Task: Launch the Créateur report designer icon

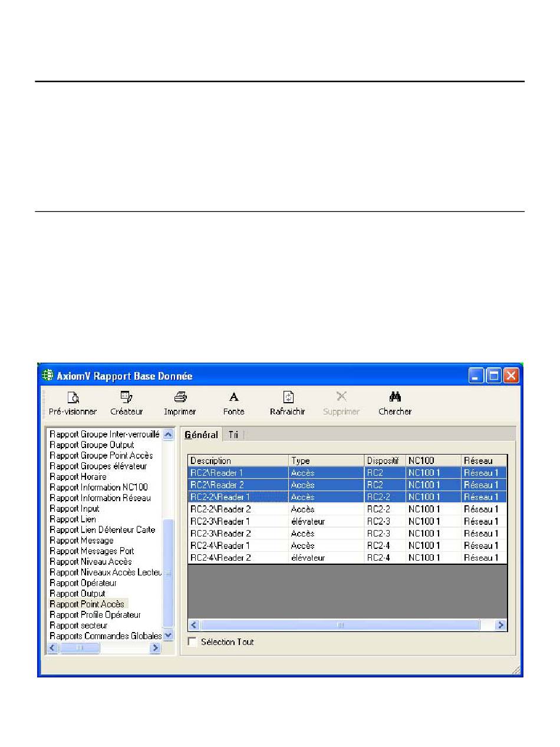Action: pos(126,397)
